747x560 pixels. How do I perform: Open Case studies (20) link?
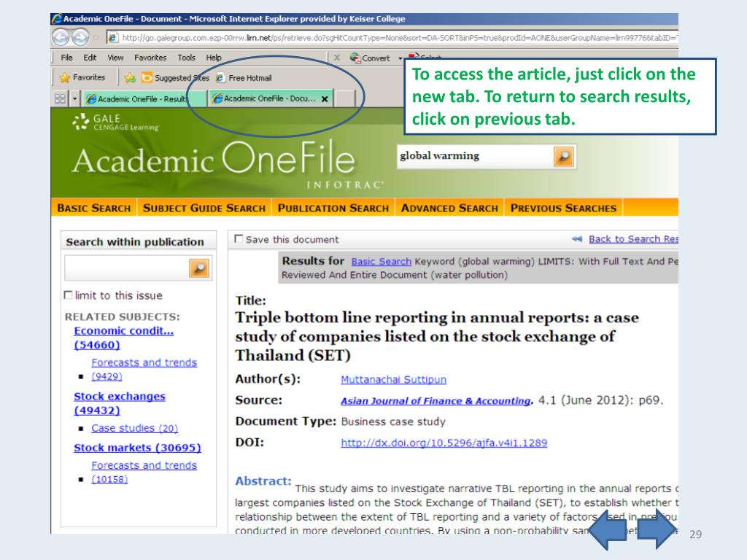pos(134,428)
